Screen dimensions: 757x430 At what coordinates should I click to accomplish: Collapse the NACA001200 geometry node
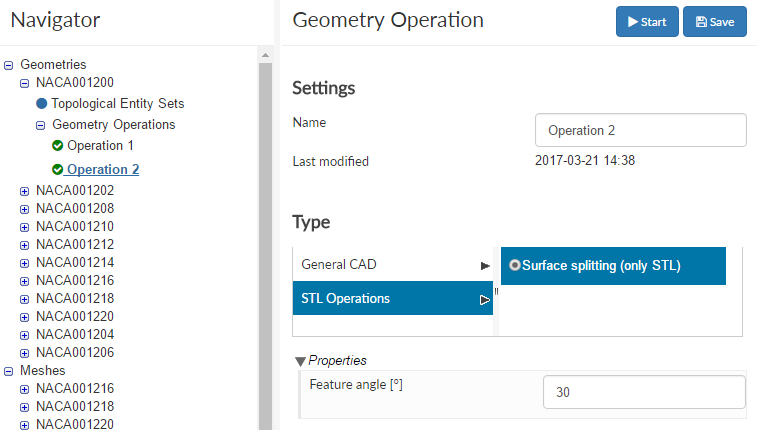(x=25, y=84)
